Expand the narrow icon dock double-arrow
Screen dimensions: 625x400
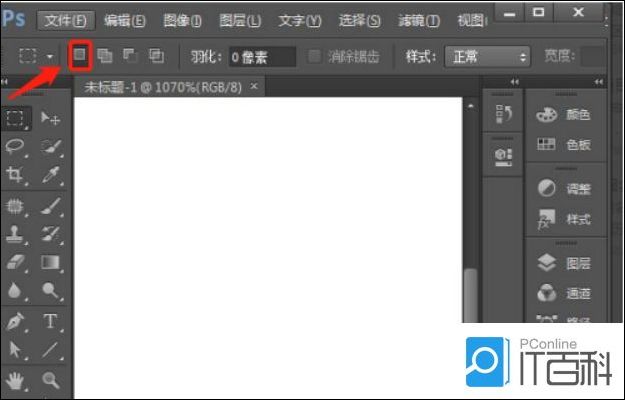pyautogui.click(x=515, y=82)
